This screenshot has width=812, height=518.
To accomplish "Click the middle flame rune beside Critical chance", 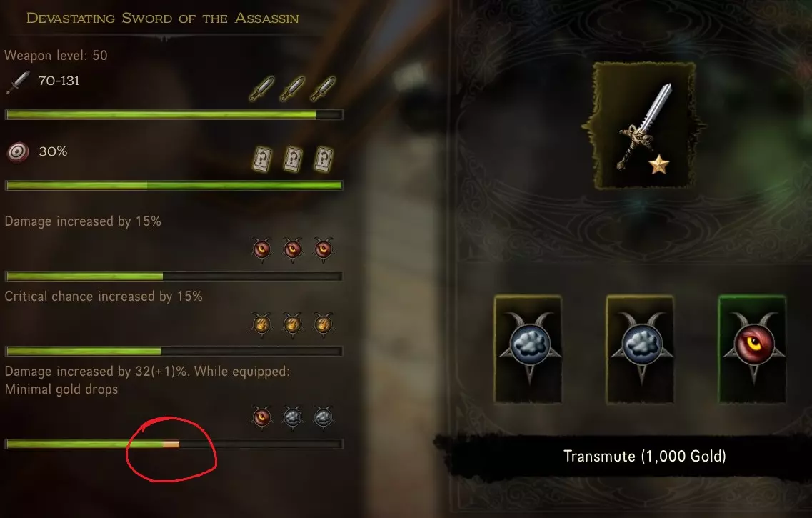I will (x=293, y=325).
